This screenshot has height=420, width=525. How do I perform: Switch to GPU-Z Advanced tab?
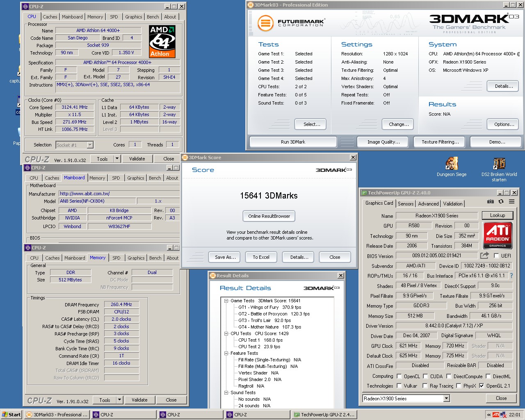click(428, 204)
